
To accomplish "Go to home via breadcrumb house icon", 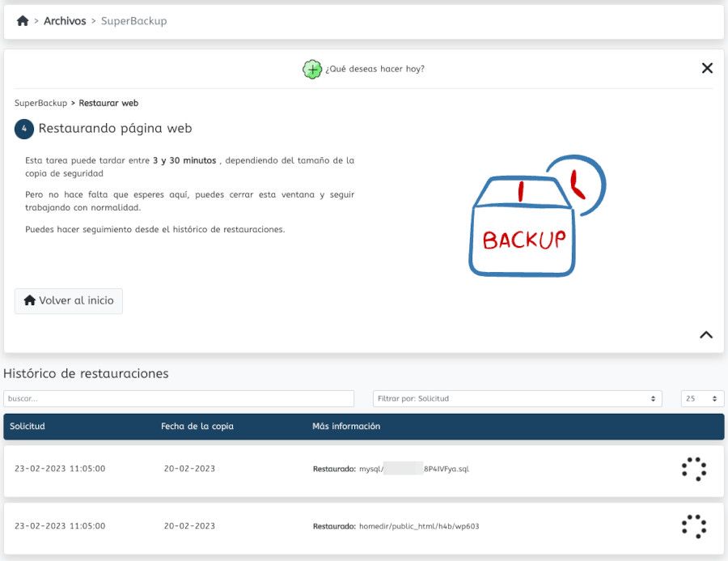I will tap(23, 21).
